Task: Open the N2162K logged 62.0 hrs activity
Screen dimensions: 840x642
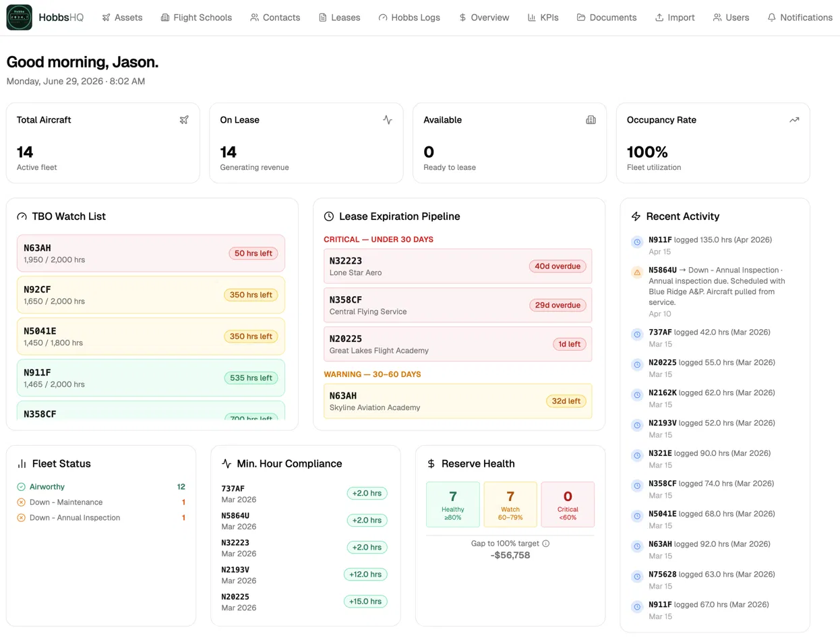Action: 715,399
